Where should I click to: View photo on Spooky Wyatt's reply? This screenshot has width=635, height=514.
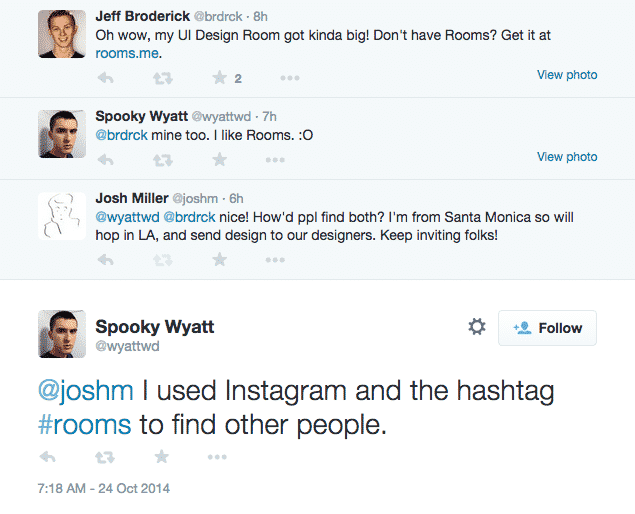pos(567,157)
